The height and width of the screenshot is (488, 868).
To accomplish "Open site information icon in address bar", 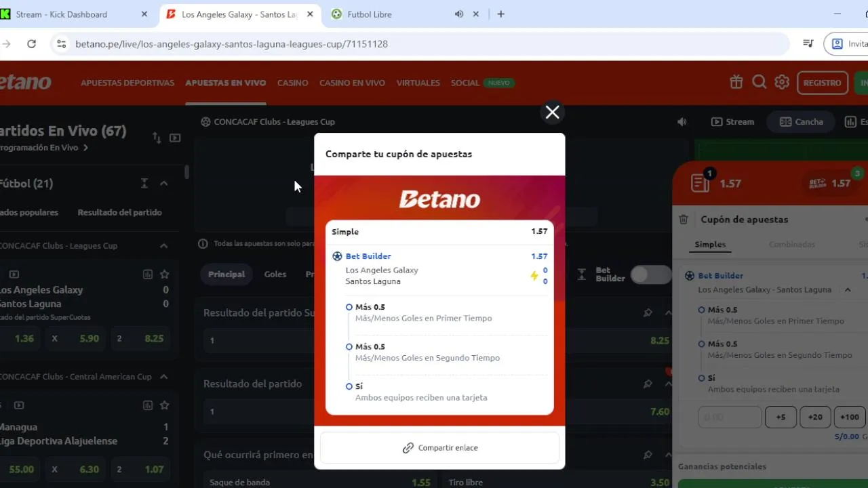I will 61,43.
